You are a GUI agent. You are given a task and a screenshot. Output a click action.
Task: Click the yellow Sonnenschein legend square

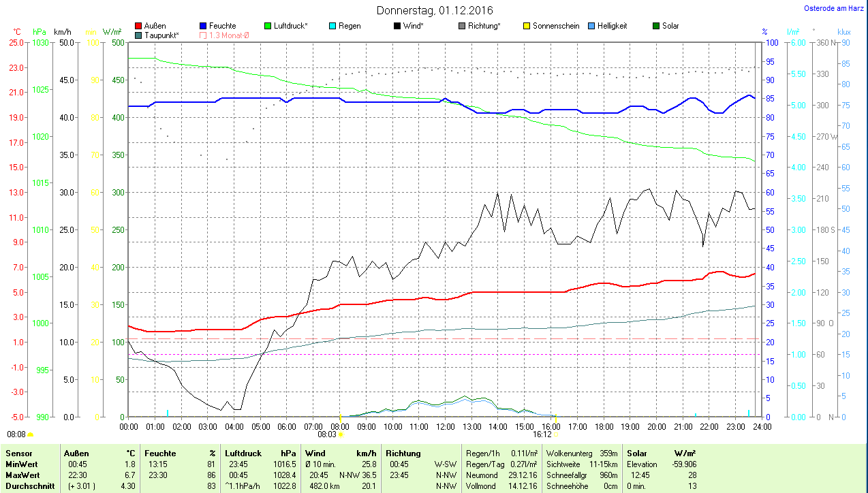pyautogui.click(x=527, y=26)
